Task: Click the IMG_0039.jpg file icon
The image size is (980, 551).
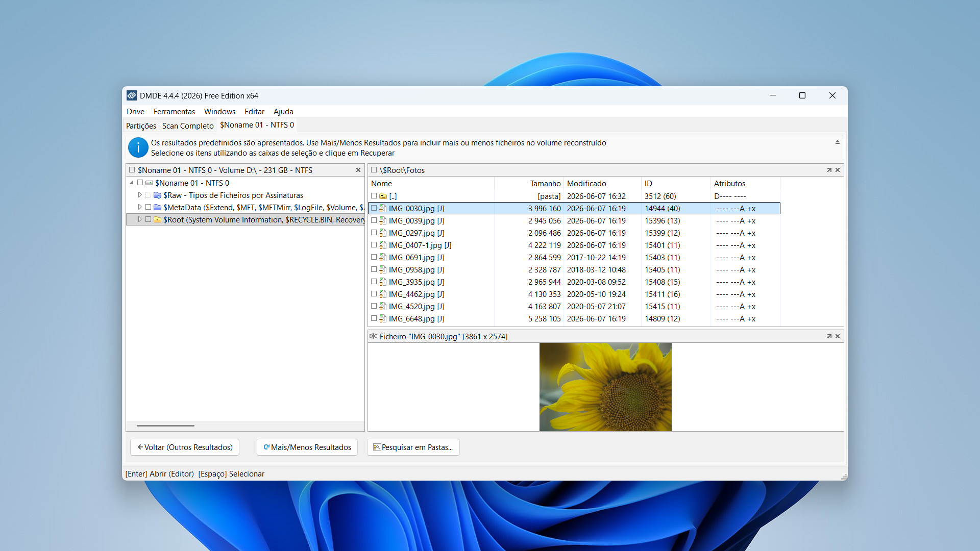Action: click(383, 220)
